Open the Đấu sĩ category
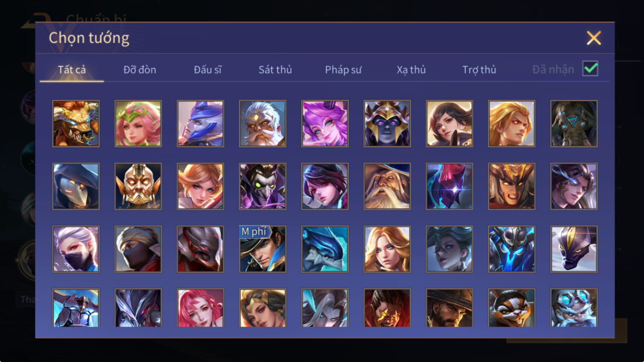Viewport: 644px width, 362px height. coord(208,70)
